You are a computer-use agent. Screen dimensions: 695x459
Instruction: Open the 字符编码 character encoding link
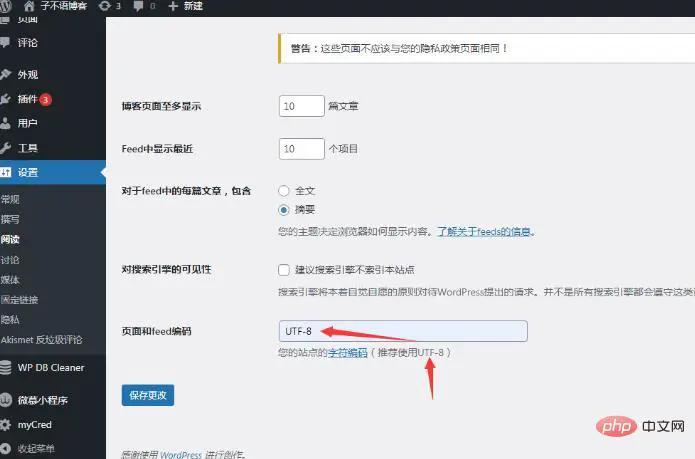click(x=348, y=353)
